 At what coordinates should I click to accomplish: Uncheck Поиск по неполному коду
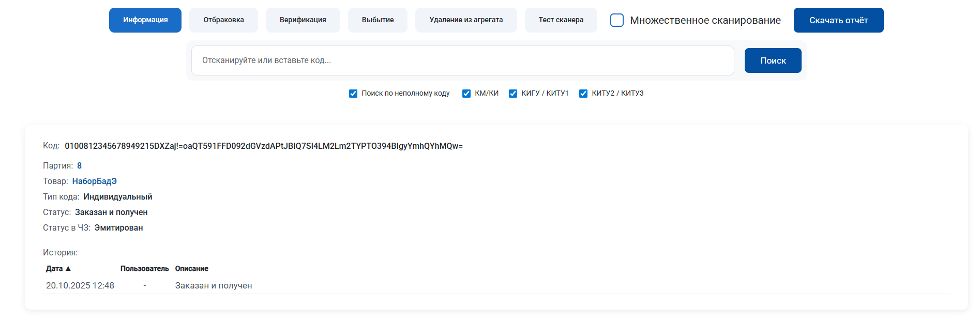pos(353,94)
